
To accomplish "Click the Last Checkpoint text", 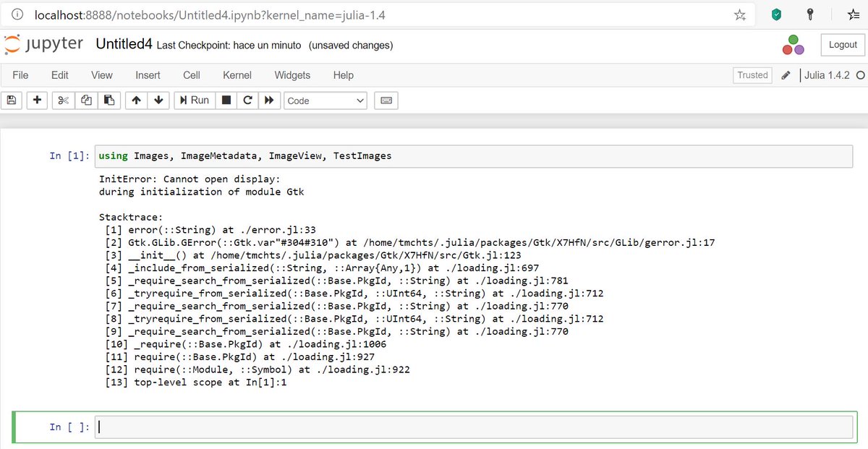I will (x=229, y=46).
